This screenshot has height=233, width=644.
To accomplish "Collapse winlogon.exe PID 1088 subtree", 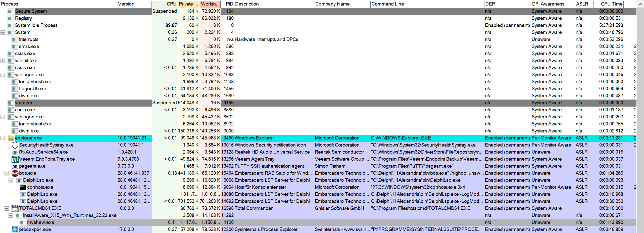I will [x=3, y=75].
